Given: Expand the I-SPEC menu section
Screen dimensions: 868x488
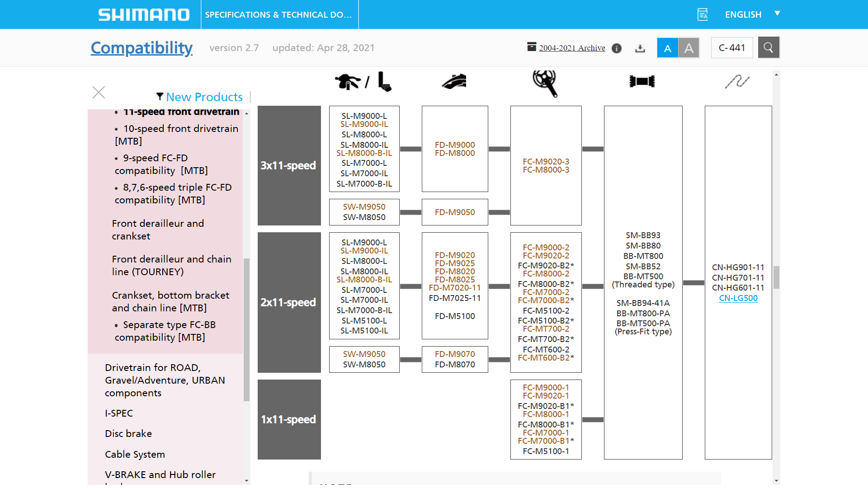Looking at the screenshot, I should pos(119,413).
